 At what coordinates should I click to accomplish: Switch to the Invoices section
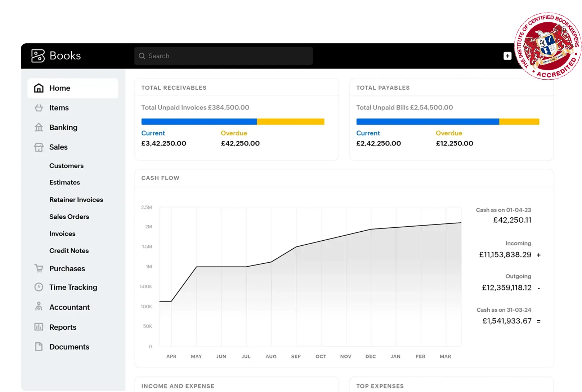pos(62,233)
